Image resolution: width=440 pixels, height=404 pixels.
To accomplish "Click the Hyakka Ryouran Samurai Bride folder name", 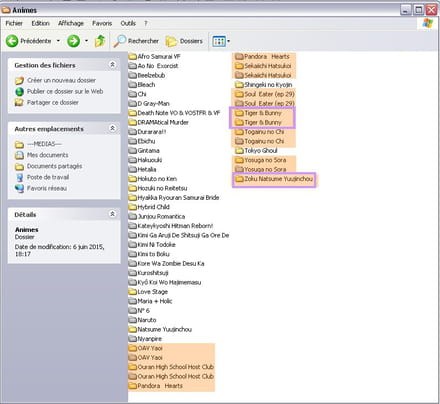I will coord(179,198).
